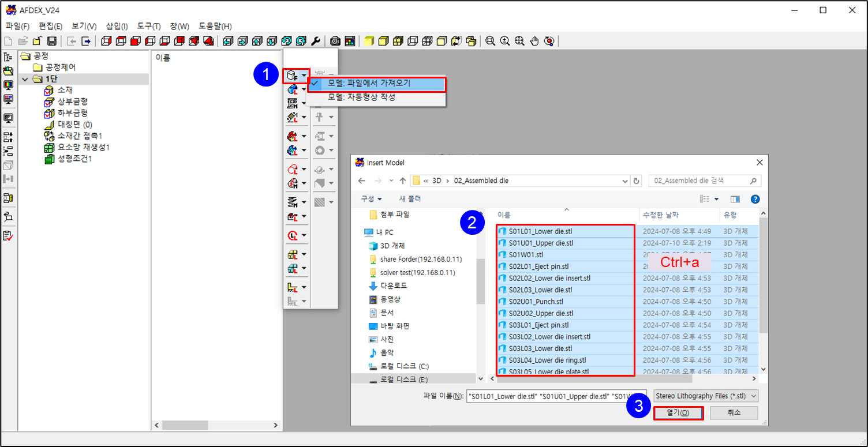868x447 pixels.
Task: Click the back arrow in Insert Model dialog
Action: coord(362,181)
